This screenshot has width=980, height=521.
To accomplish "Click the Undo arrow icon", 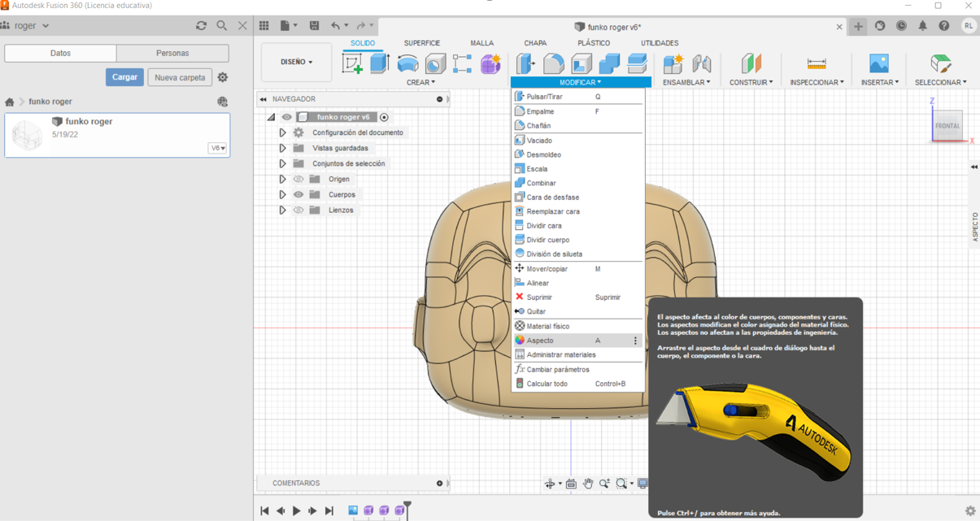I will coord(335,26).
